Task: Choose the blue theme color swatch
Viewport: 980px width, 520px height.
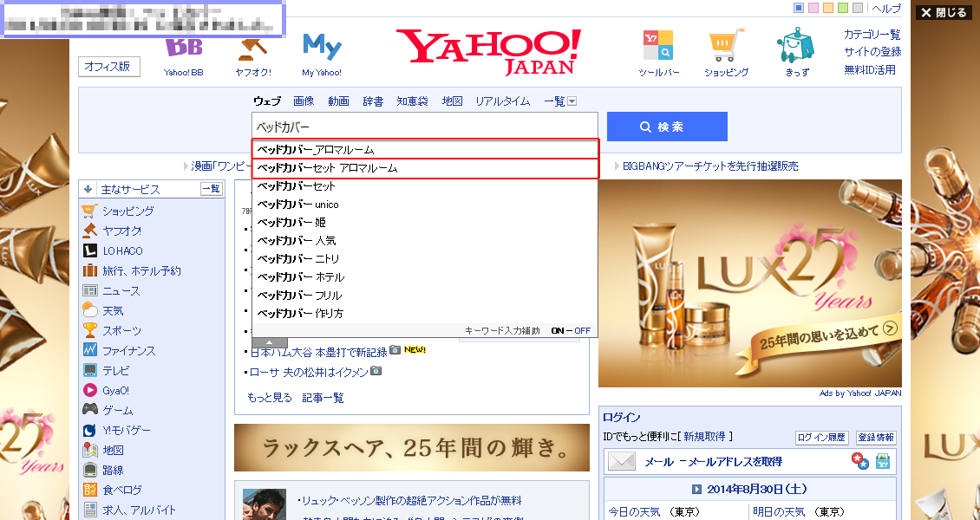Action: point(798,8)
